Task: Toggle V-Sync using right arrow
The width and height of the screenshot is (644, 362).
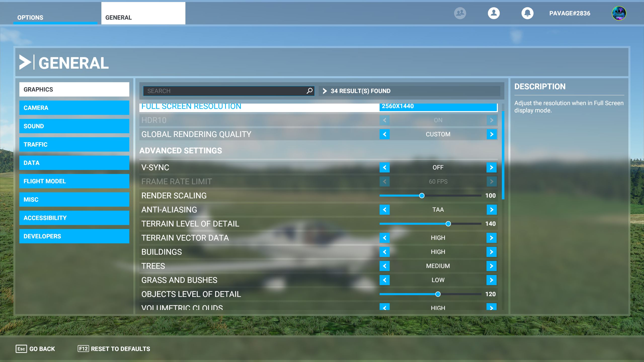Action: (492, 167)
